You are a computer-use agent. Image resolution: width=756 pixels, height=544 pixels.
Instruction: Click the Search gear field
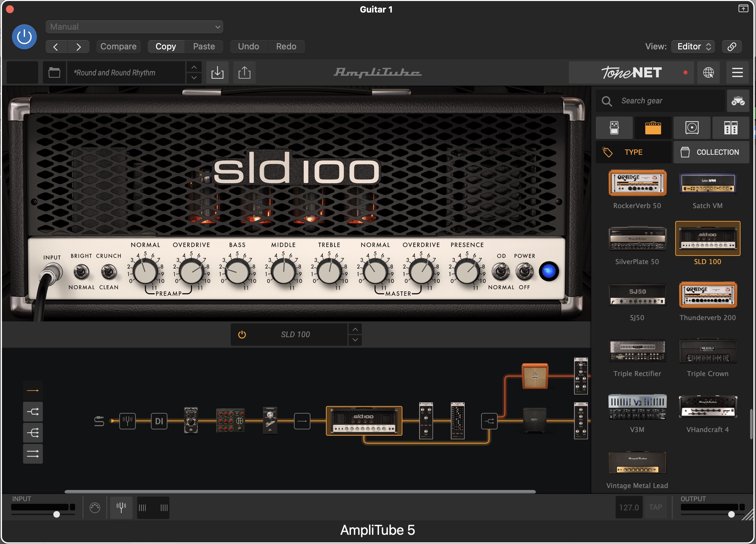tap(661, 101)
